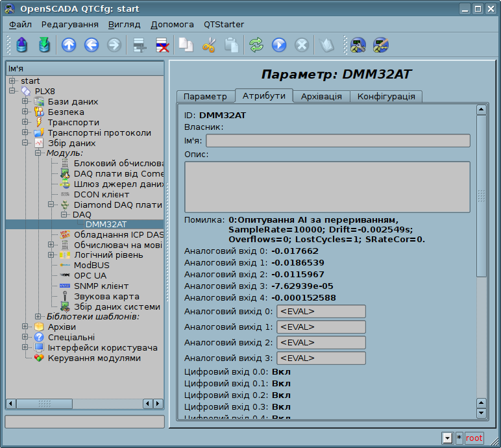Click the Аналоговий вихід 0 input field

[321, 312]
